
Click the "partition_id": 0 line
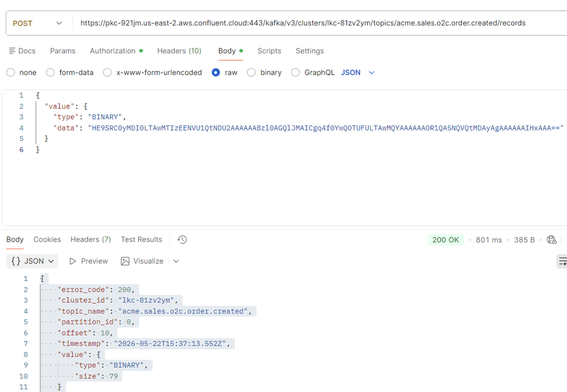(x=96, y=322)
